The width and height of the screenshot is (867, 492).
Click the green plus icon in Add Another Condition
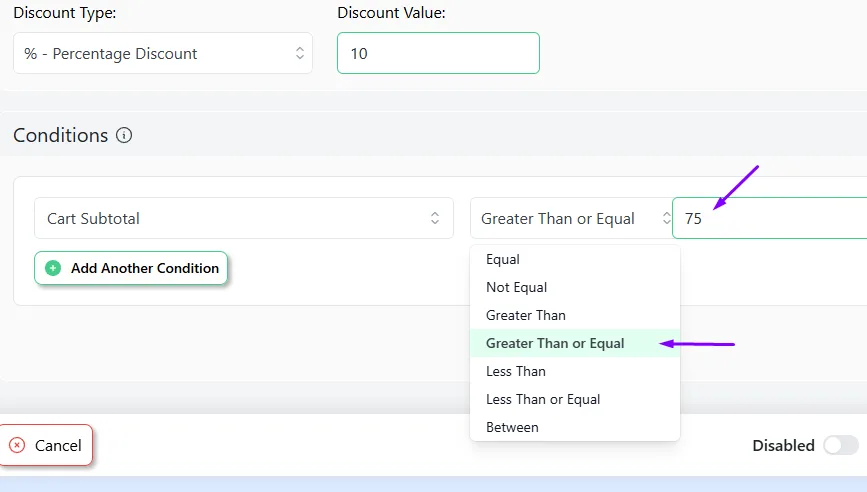53,268
